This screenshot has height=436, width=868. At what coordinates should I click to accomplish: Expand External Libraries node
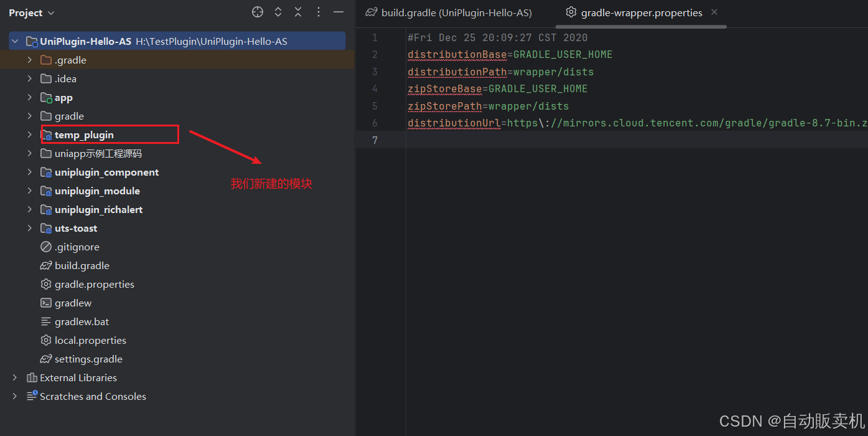click(15, 377)
